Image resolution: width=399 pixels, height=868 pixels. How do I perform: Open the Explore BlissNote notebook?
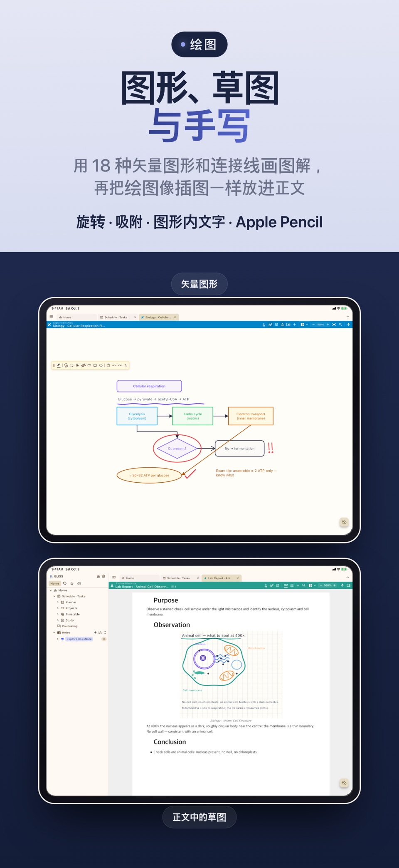[x=79, y=639]
